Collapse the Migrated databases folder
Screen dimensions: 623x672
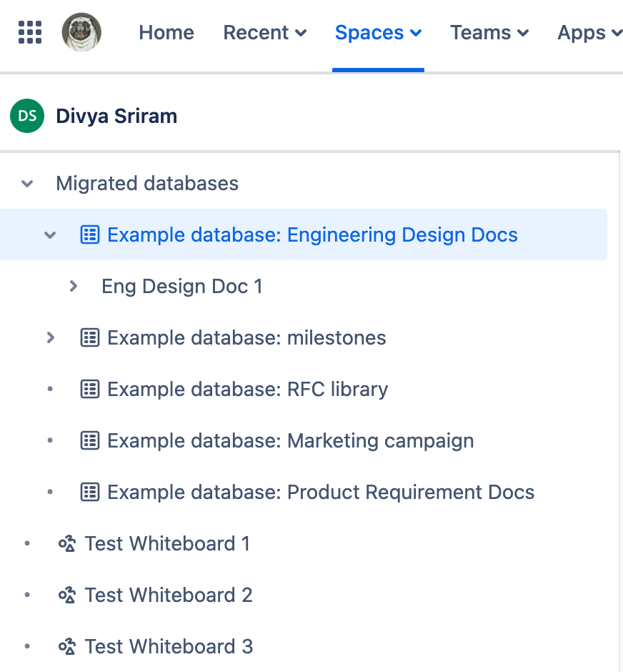[27, 184]
